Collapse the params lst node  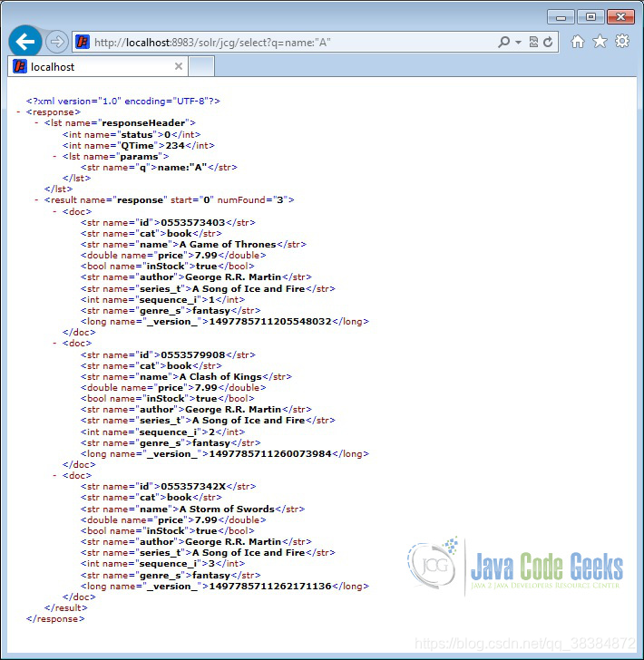(54, 157)
